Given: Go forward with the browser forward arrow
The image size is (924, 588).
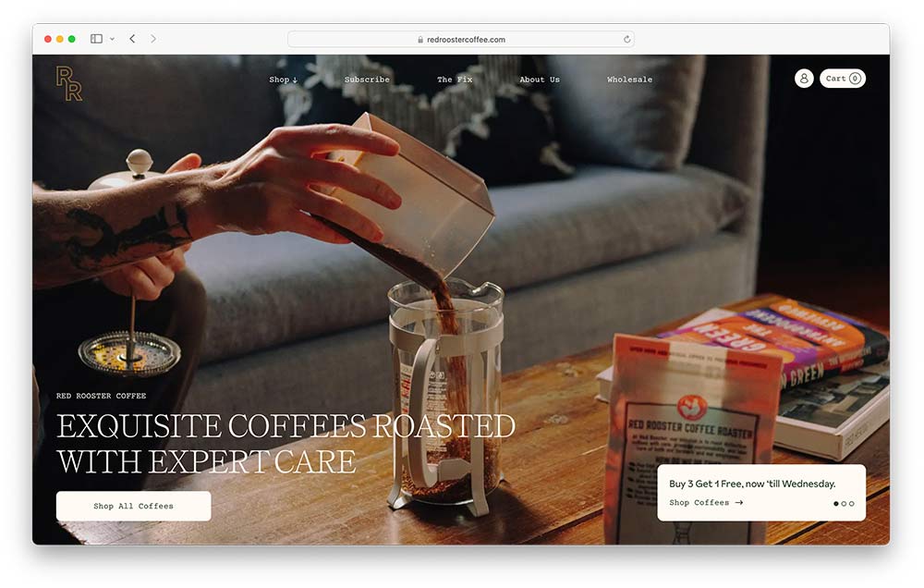Looking at the screenshot, I should pyautogui.click(x=153, y=39).
